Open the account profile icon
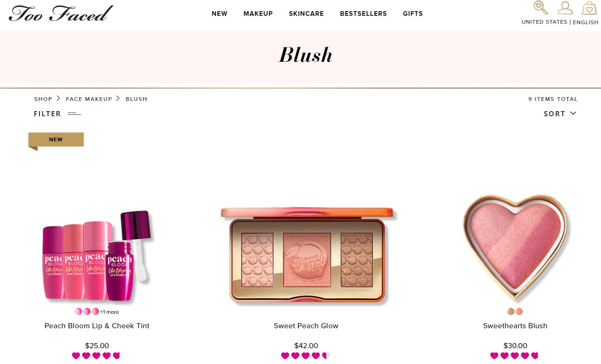The height and width of the screenshot is (364, 601). pos(565,8)
